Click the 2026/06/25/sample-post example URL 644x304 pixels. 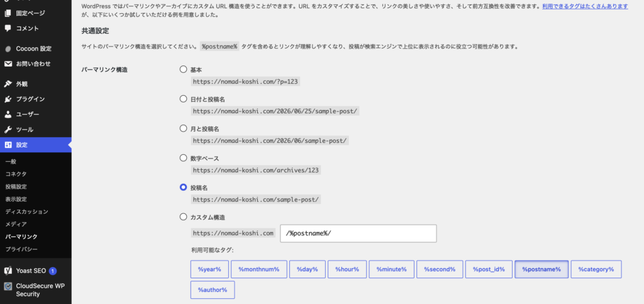[275, 111]
